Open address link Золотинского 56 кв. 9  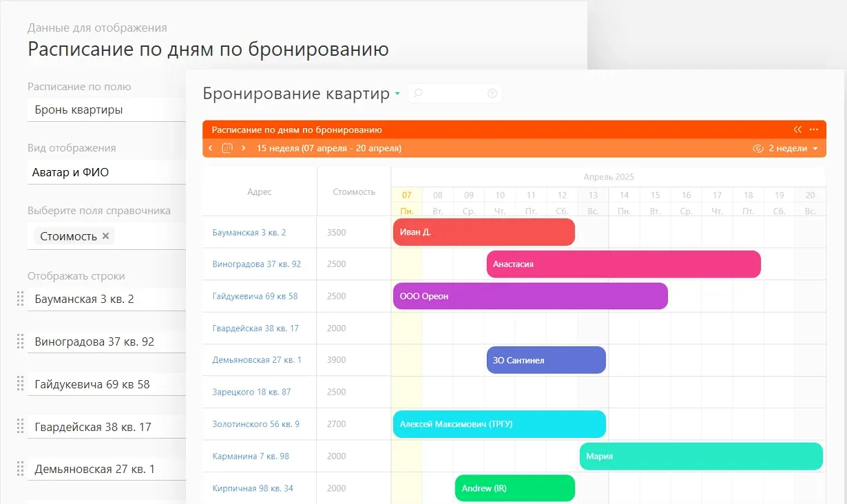[x=255, y=424]
